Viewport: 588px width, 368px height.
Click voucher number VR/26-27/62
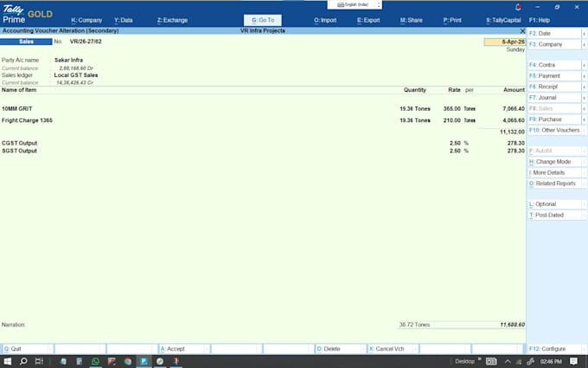[x=86, y=42]
